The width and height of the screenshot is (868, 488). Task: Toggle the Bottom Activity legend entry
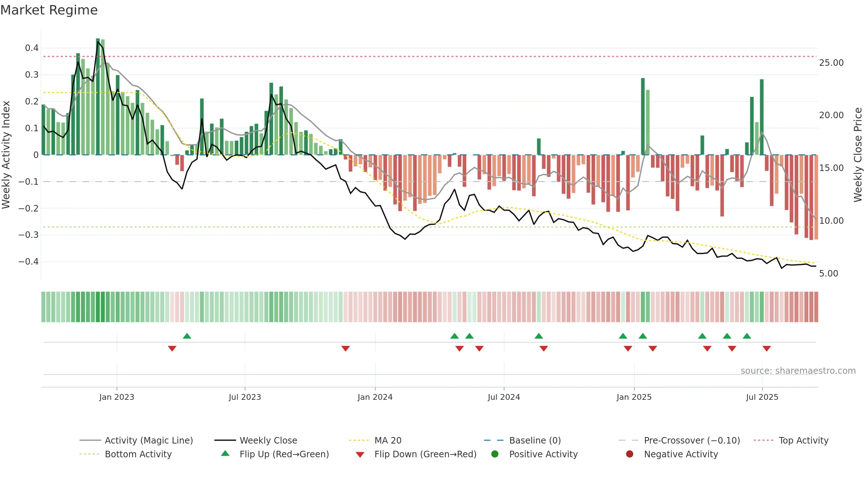point(125,454)
